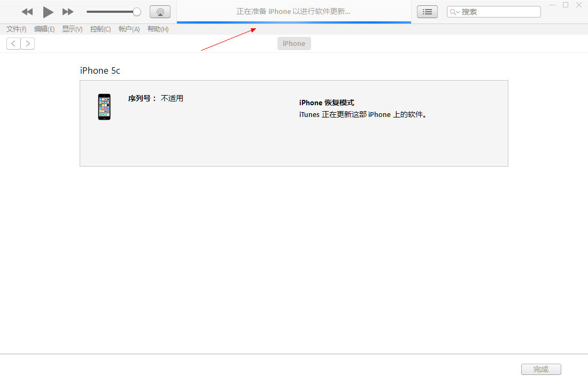The width and height of the screenshot is (588, 384).
Task: Click the search magnifier dropdown icon
Action: tap(454, 12)
